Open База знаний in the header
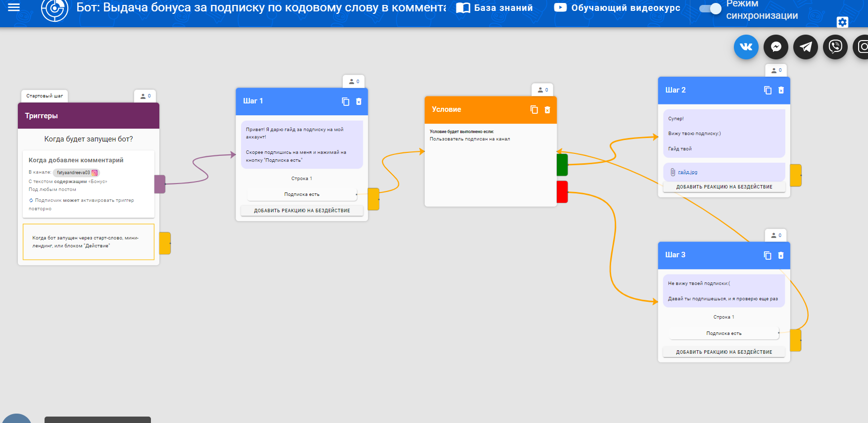The height and width of the screenshot is (423, 868). click(494, 8)
